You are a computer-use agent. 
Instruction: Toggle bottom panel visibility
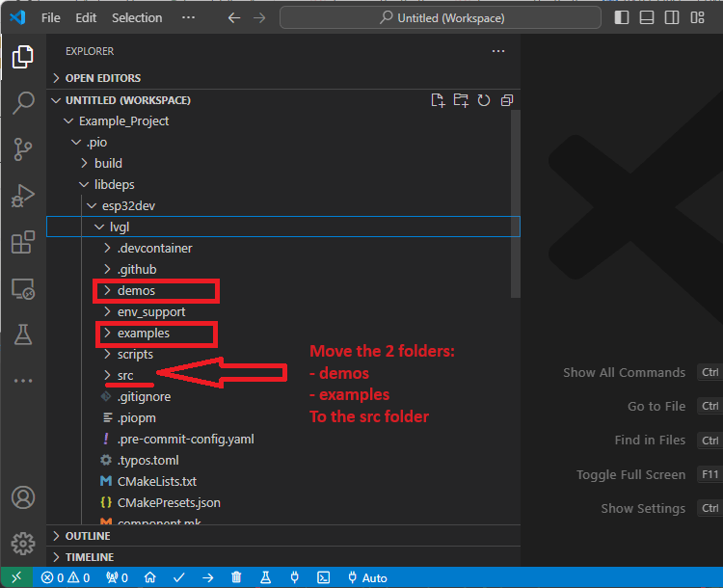pos(647,18)
